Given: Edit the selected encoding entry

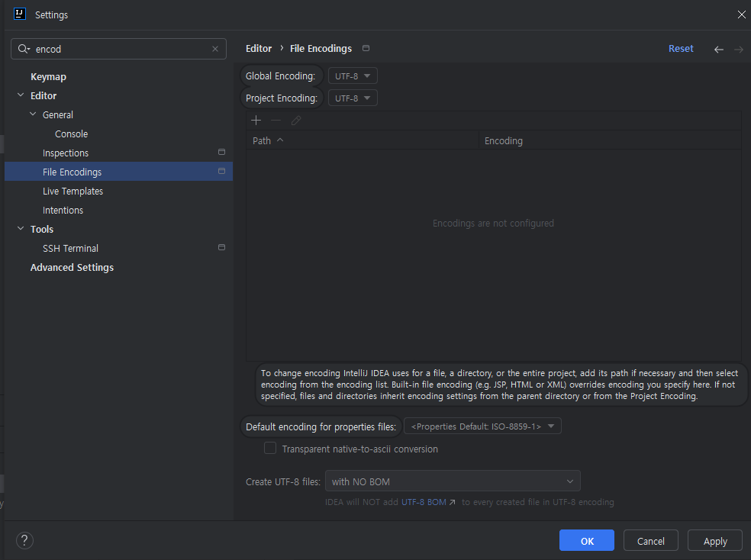Looking at the screenshot, I should point(296,121).
